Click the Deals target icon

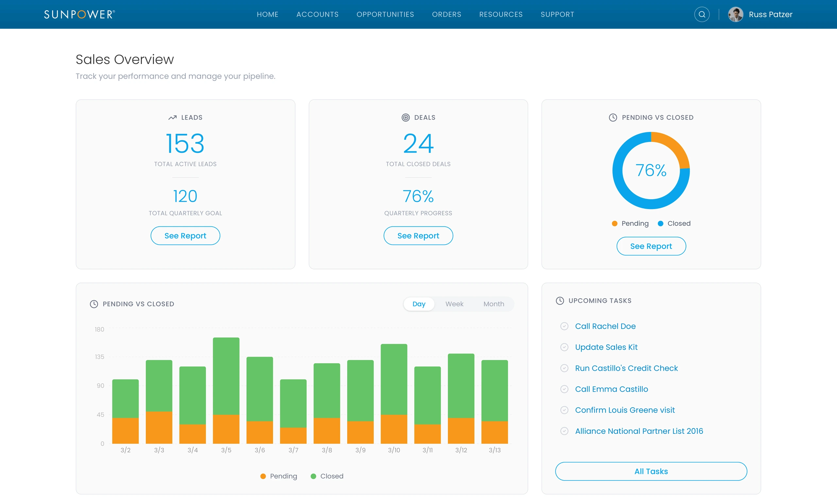406,118
